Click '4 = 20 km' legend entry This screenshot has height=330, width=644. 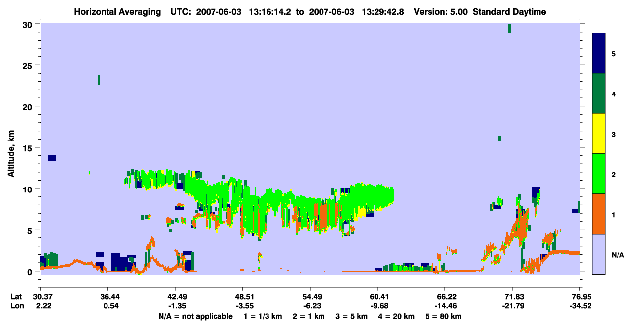(396, 316)
